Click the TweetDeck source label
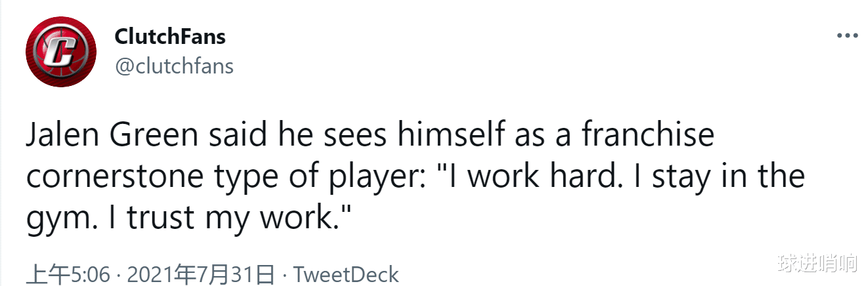Screen dimensions: 868x286 345,274
